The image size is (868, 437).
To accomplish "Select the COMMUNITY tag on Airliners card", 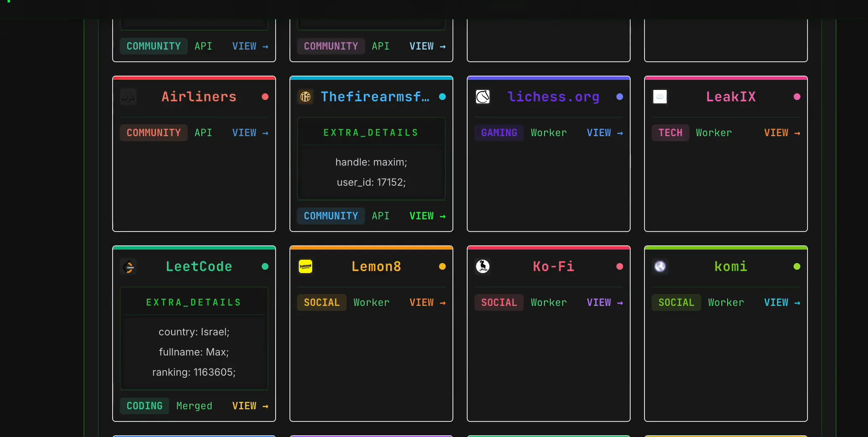I will click(154, 133).
